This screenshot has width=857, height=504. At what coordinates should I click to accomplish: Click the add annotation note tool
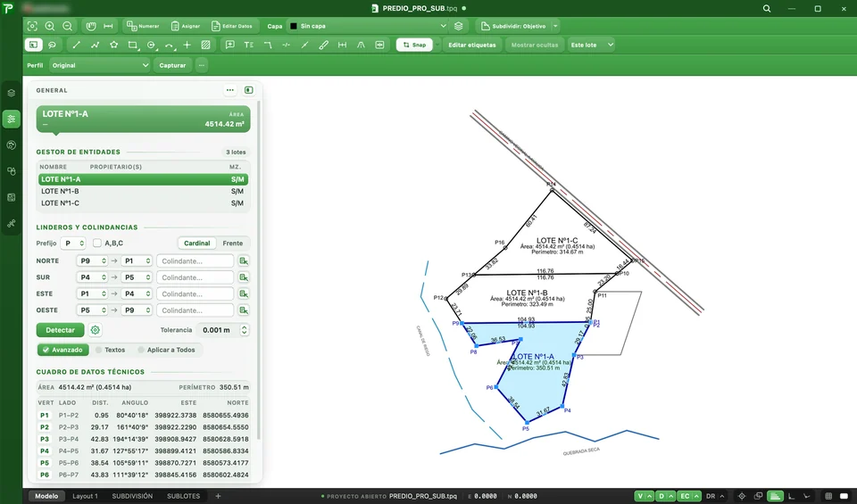(x=230, y=45)
